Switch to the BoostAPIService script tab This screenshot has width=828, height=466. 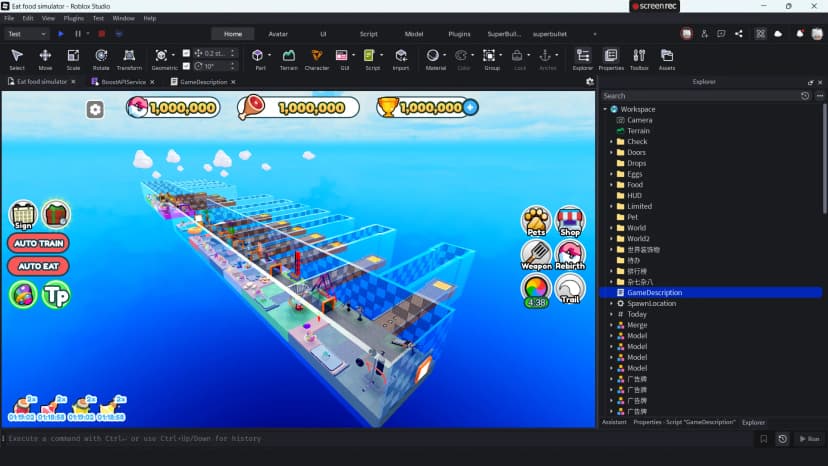click(x=124, y=82)
